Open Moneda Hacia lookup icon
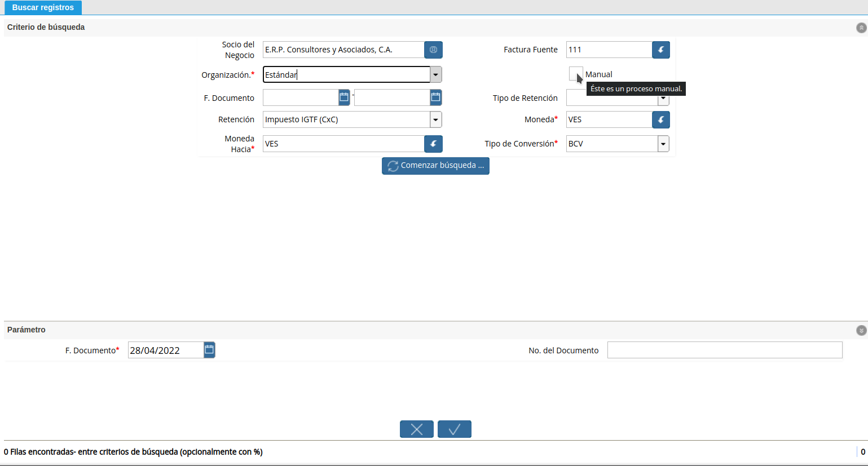This screenshot has width=868, height=466. [x=433, y=144]
